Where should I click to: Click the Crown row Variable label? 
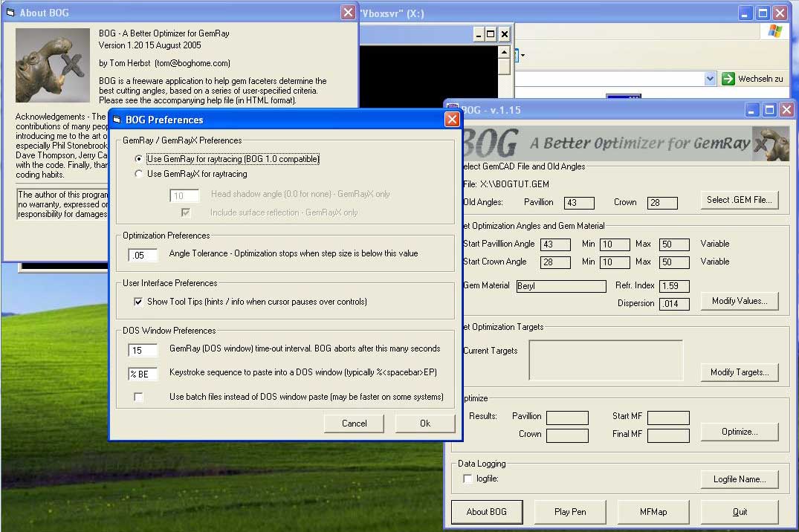(714, 262)
